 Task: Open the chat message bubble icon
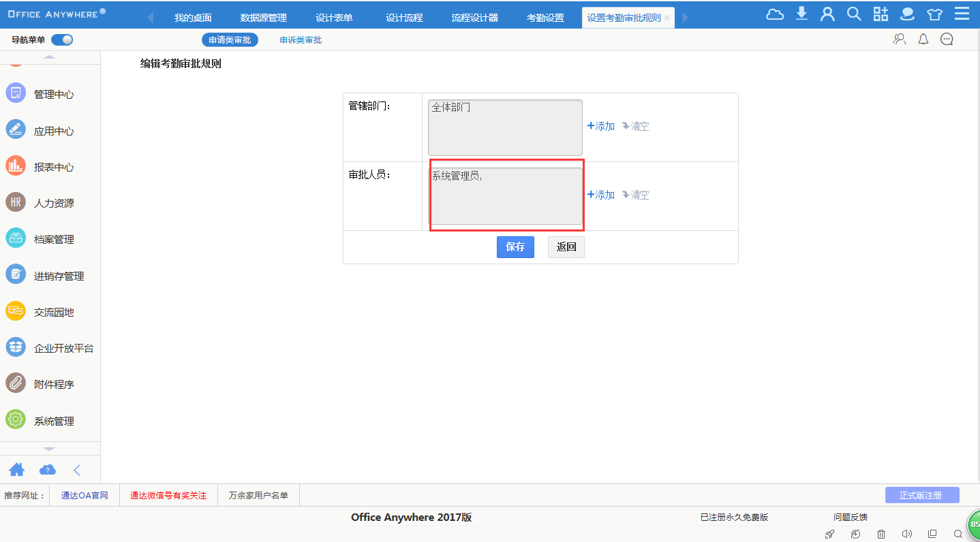coord(947,39)
